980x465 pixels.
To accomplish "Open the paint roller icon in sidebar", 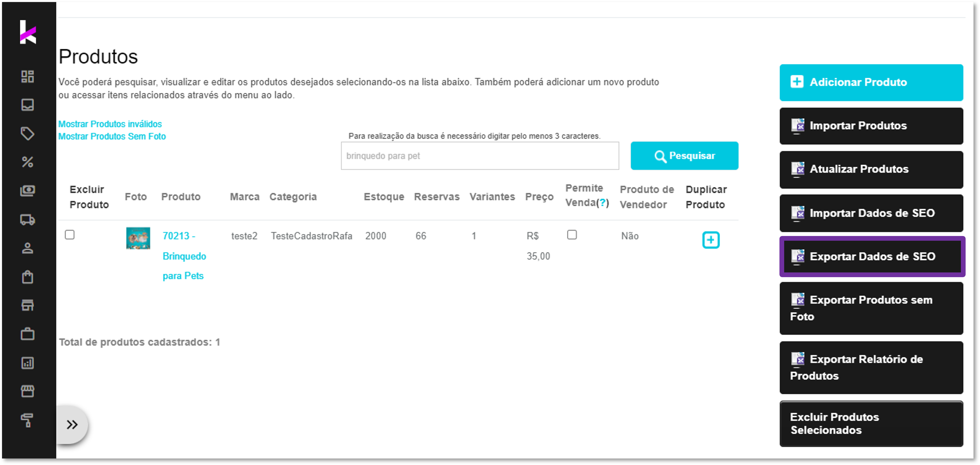I will [27, 420].
